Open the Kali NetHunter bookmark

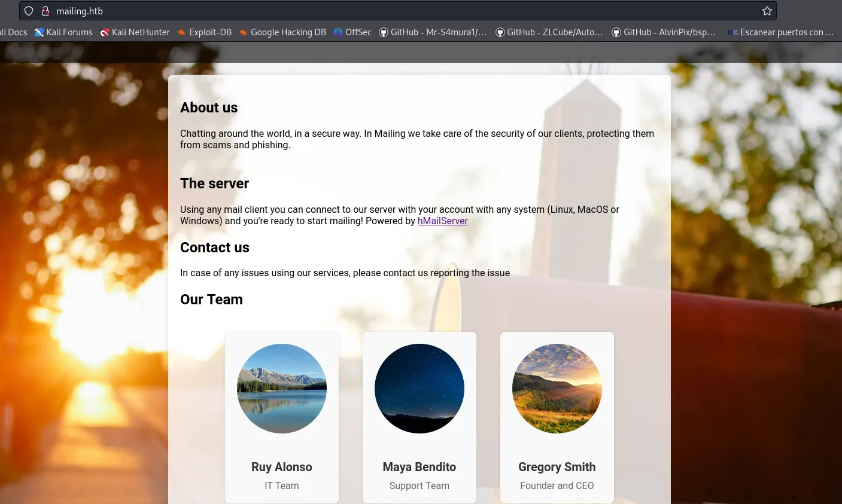(135, 32)
